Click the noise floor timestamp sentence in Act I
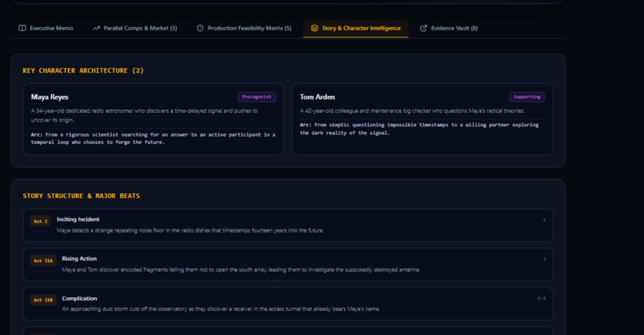This screenshot has height=335, width=644. click(190, 230)
